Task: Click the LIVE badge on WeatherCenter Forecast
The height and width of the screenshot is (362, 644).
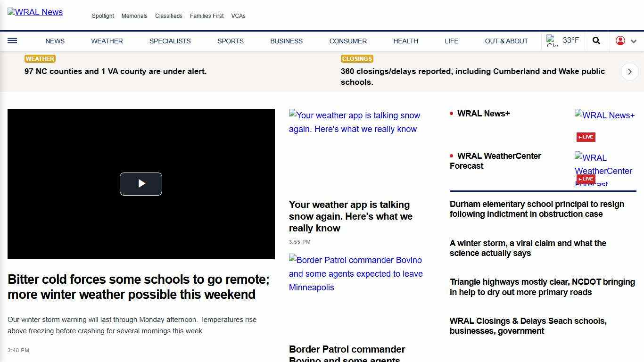Action: (585, 179)
